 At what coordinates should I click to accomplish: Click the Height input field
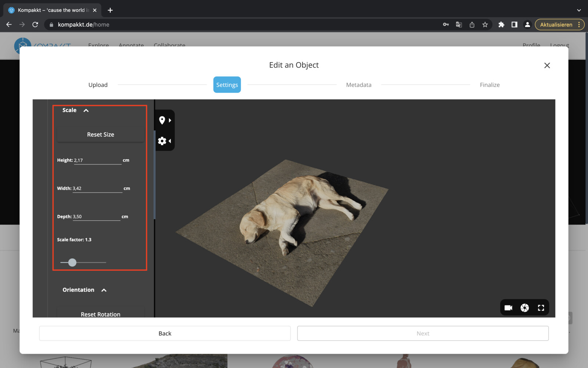[x=98, y=160]
